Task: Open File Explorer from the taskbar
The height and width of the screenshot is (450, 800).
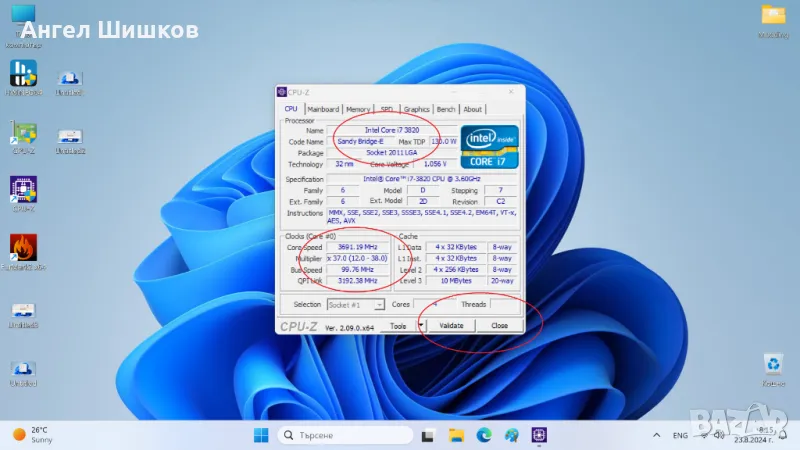Action: point(456,435)
